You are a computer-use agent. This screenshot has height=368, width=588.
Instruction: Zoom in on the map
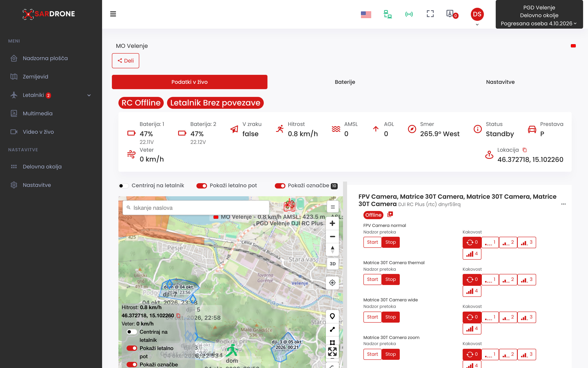tap(332, 223)
